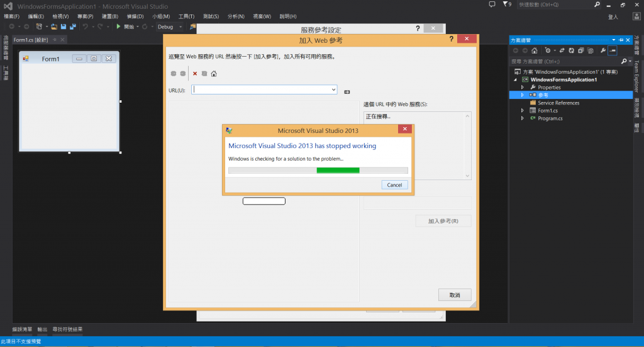Click the Home icon in Add Web Reference dialog

214,74
